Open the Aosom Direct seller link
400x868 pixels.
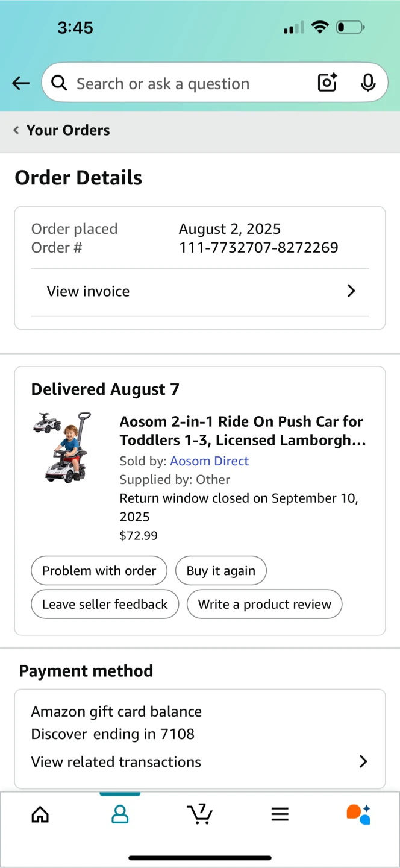(209, 461)
